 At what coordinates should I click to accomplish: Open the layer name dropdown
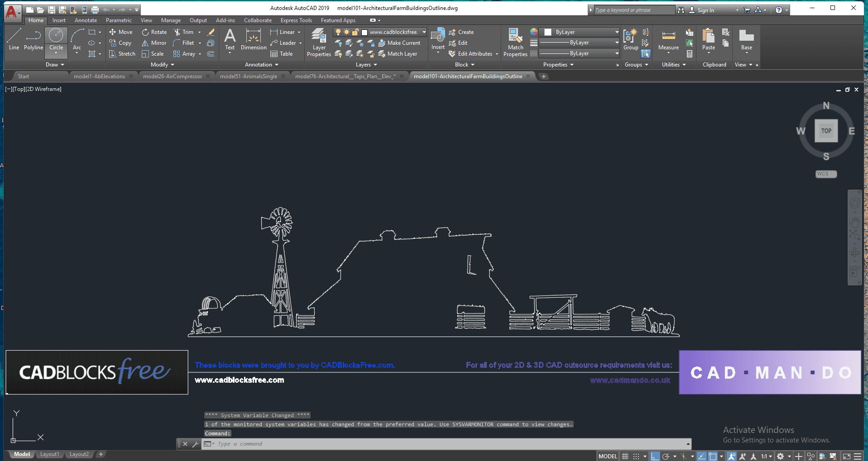[424, 32]
